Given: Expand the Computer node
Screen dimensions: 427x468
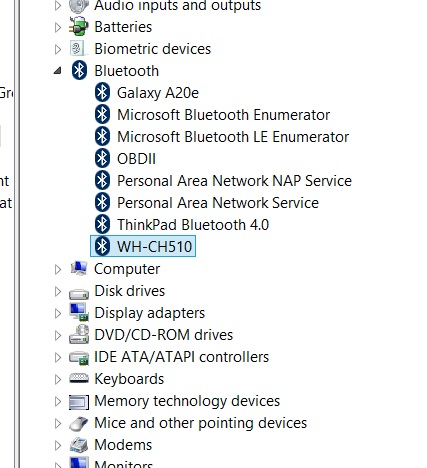Looking at the screenshot, I should click(58, 269).
